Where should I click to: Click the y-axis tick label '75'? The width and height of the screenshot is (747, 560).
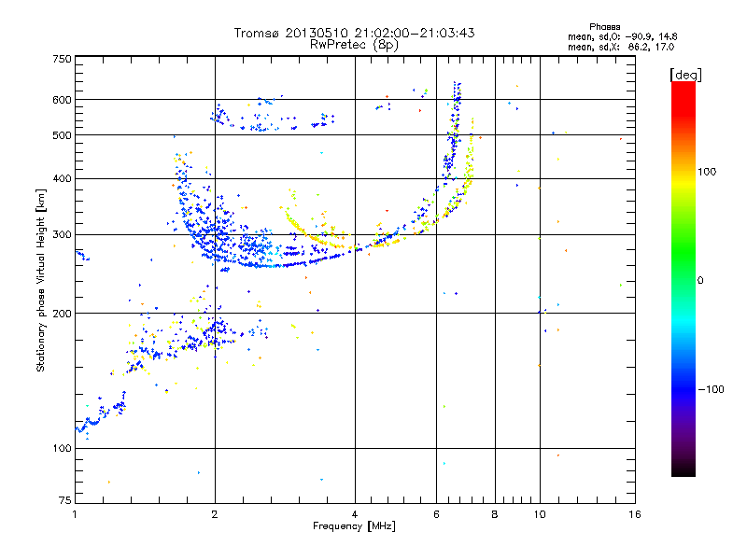(65, 500)
